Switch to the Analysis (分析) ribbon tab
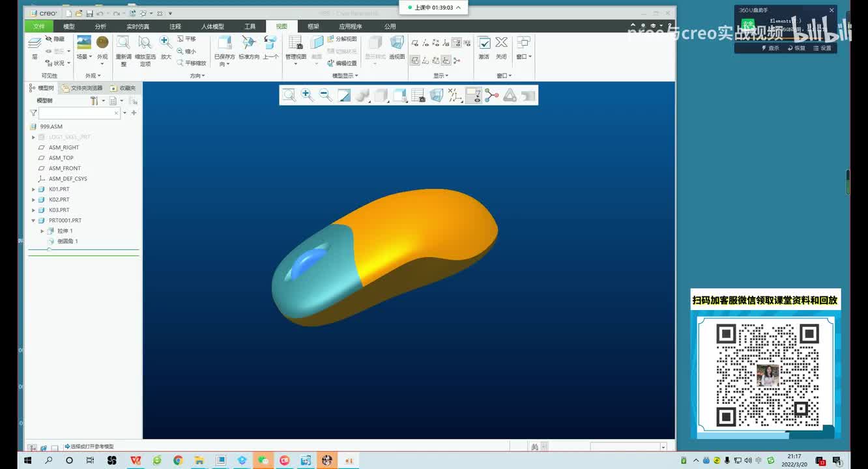The image size is (868, 469). (100, 27)
